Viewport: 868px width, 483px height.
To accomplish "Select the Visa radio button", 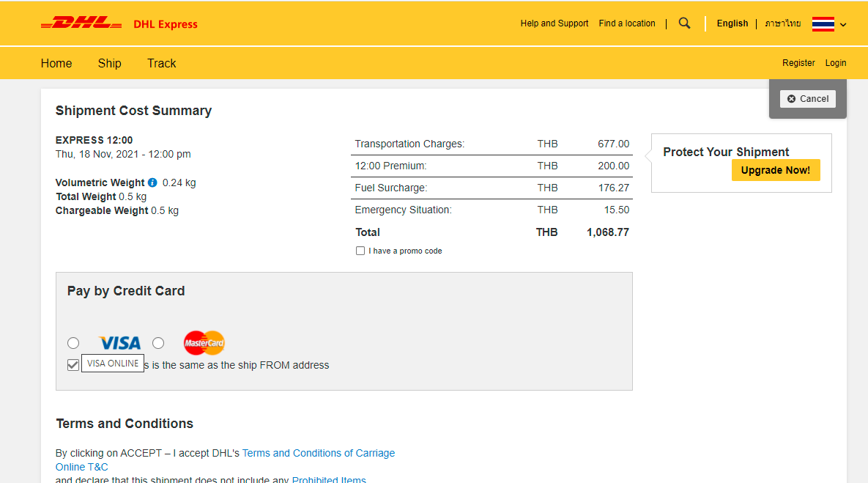I will (x=73, y=343).
